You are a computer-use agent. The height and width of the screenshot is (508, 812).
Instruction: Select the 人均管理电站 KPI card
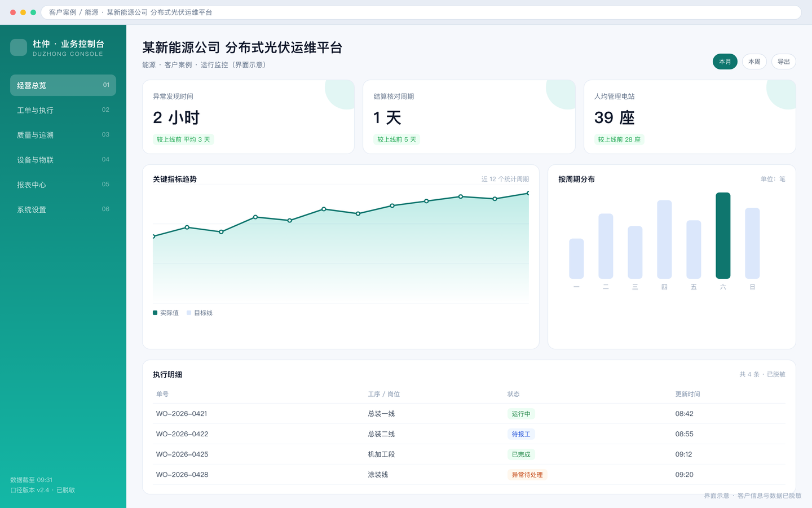click(x=690, y=117)
